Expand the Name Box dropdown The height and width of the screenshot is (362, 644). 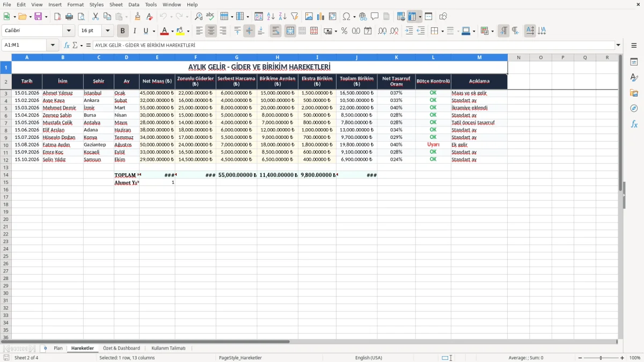click(53, 45)
